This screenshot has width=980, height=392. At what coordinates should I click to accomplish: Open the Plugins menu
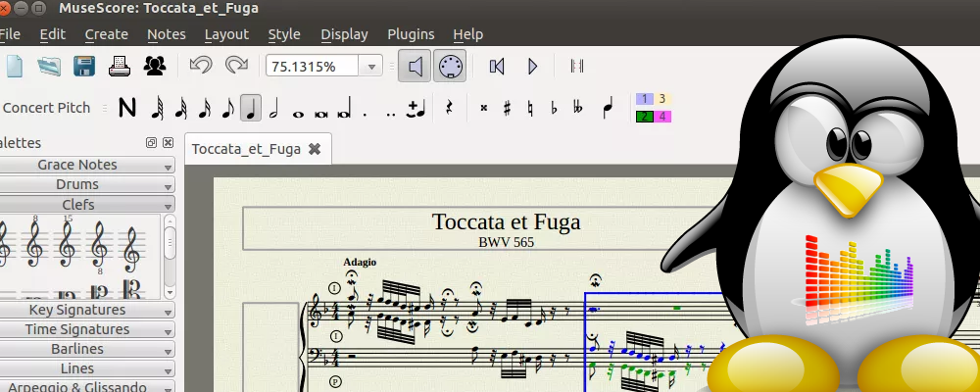[411, 34]
